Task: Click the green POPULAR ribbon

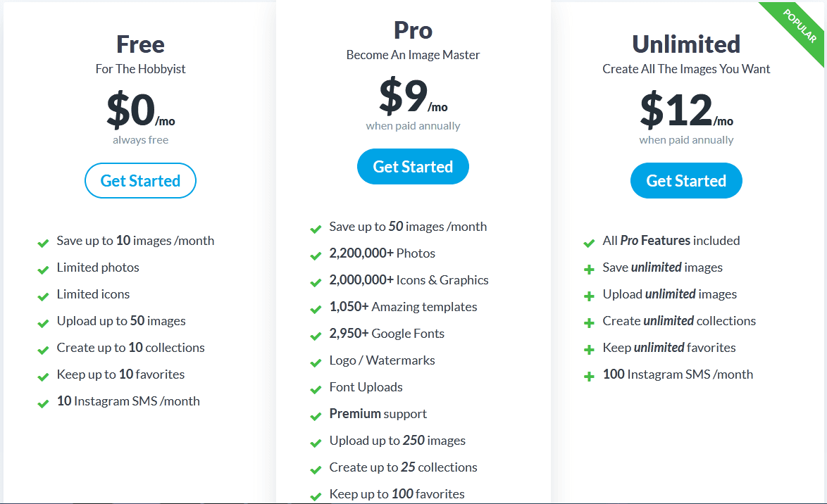Action: [x=800, y=25]
